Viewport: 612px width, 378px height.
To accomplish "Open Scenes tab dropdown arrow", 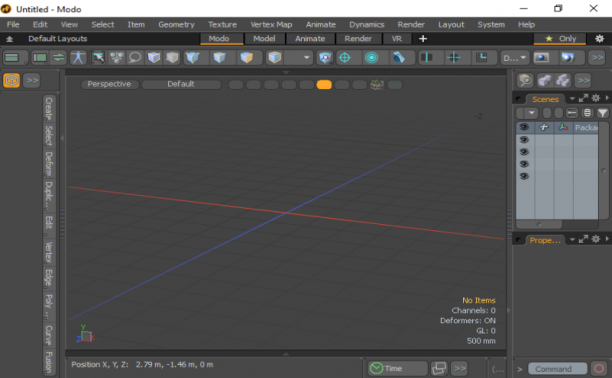I will coord(572,98).
